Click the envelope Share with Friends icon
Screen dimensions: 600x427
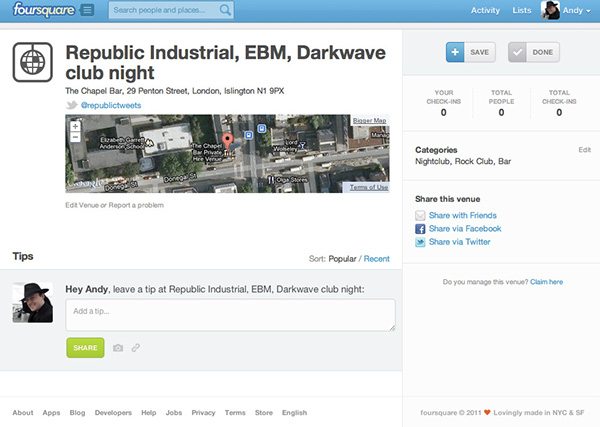(x=420, y=215)
